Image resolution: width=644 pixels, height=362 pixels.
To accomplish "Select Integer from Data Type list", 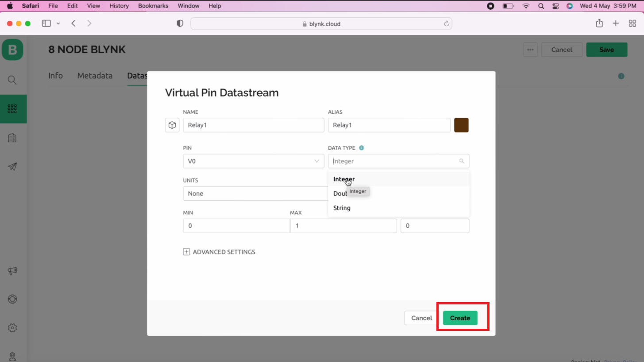I will (399, 179).
